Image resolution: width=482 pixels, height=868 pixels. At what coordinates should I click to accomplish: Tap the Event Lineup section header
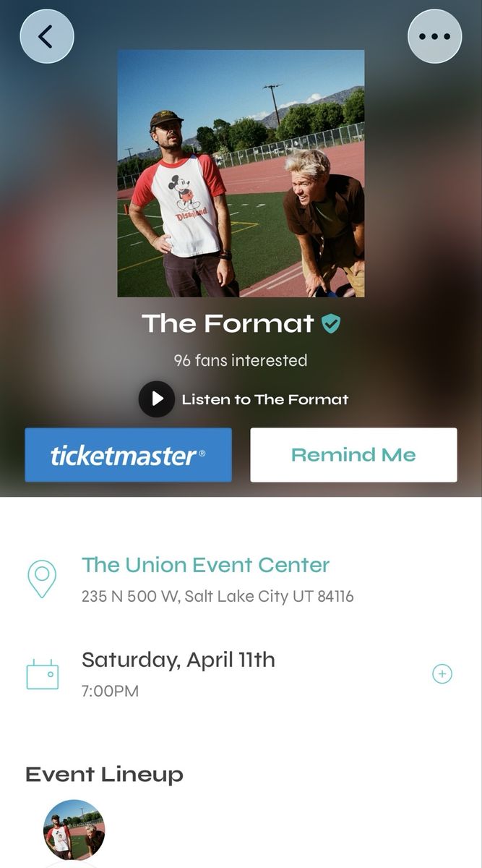coord(103,775)
